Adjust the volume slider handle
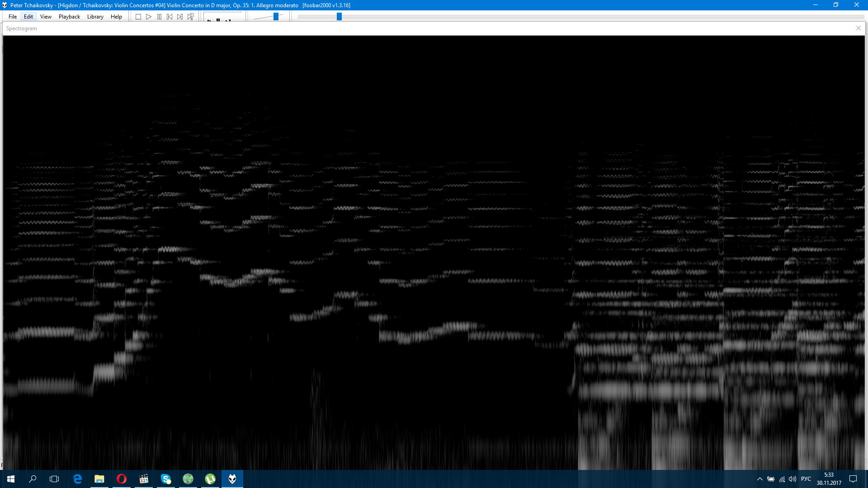 (x=276, y=17)
